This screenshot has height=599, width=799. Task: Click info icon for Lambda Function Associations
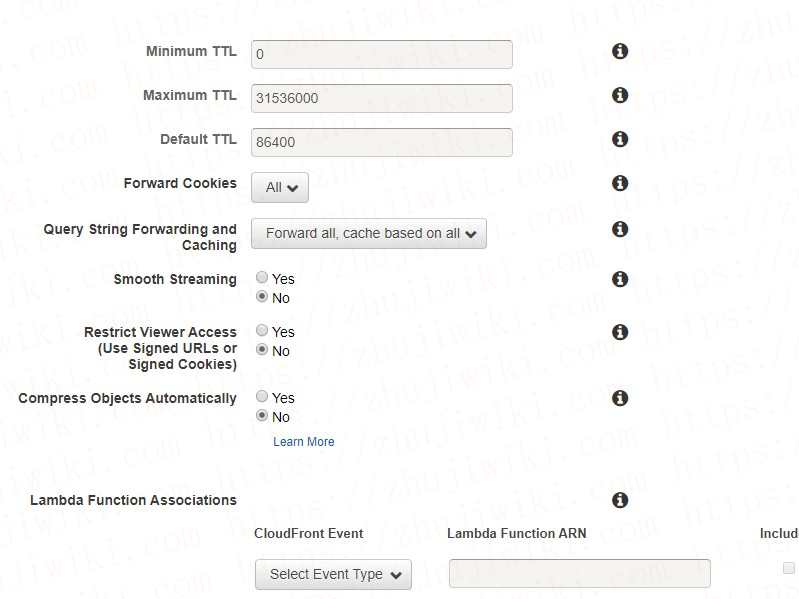pyautogui.click(x=620, y=500)
